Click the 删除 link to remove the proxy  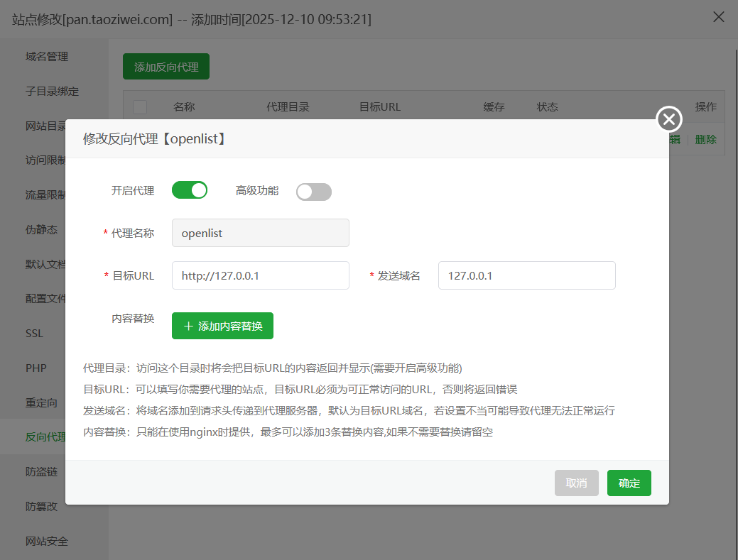(705, 139)
